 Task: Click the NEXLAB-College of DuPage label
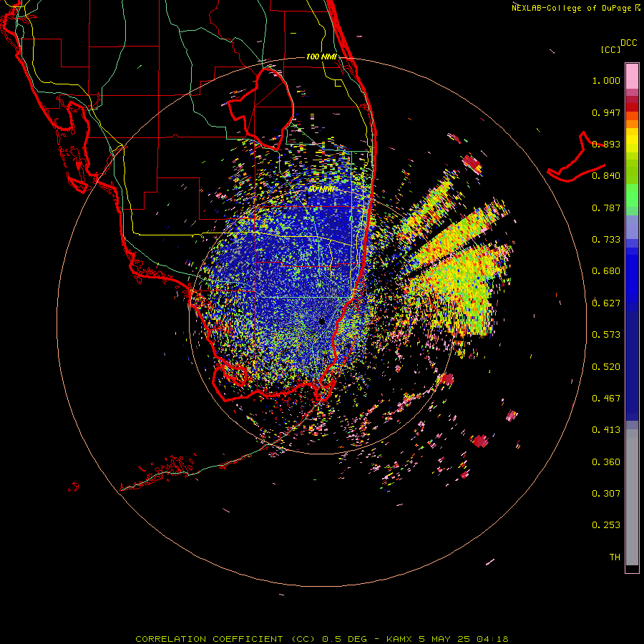572,8
